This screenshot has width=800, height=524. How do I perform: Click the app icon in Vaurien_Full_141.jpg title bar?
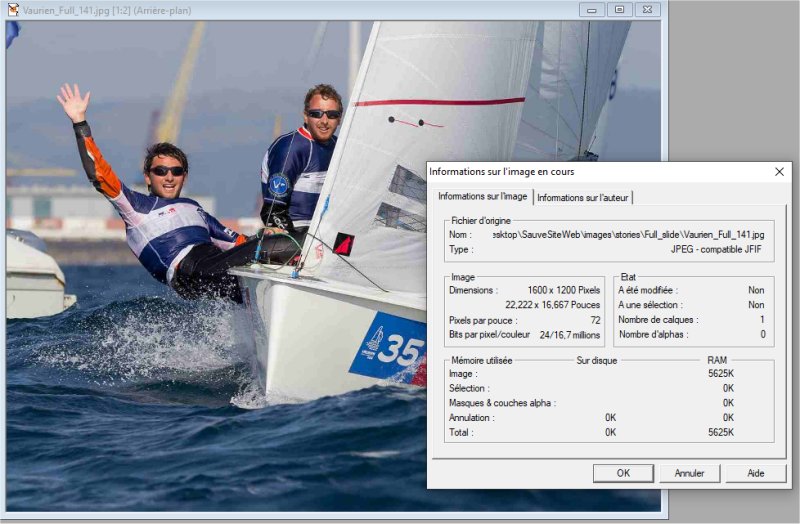(x=12, y=10)
